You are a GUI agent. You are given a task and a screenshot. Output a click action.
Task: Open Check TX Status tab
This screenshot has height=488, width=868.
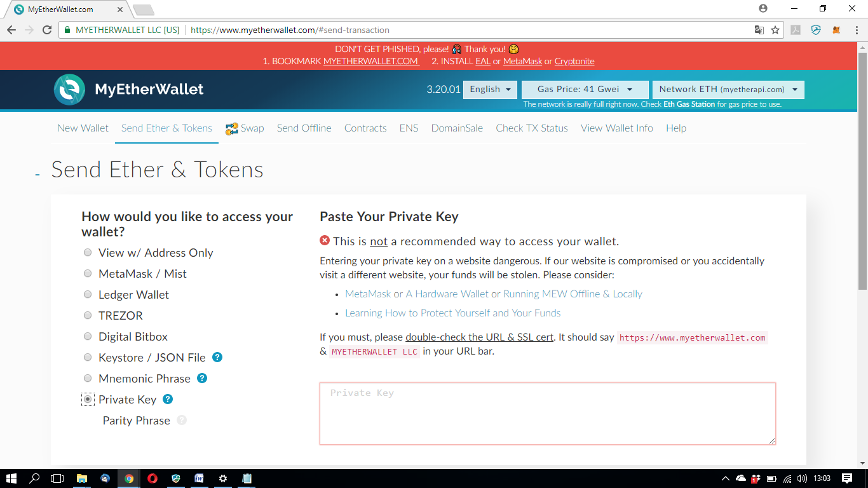[532, 128]
